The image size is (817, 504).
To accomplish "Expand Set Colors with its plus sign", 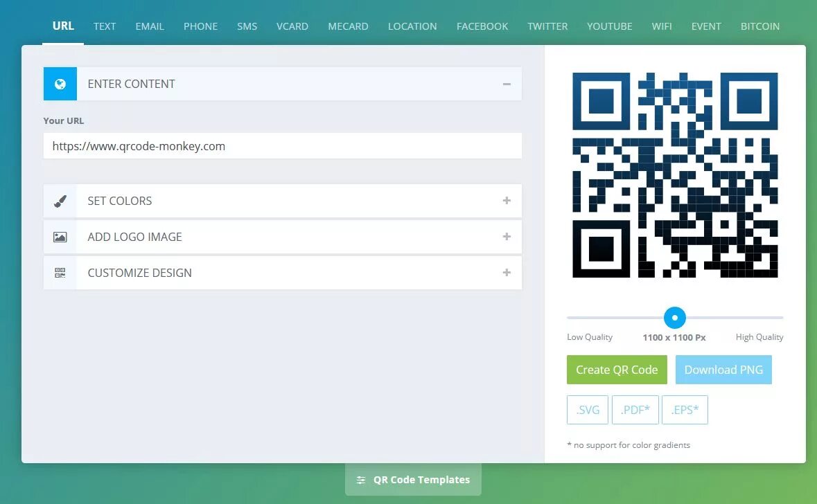I will click(x=507, y=201).
